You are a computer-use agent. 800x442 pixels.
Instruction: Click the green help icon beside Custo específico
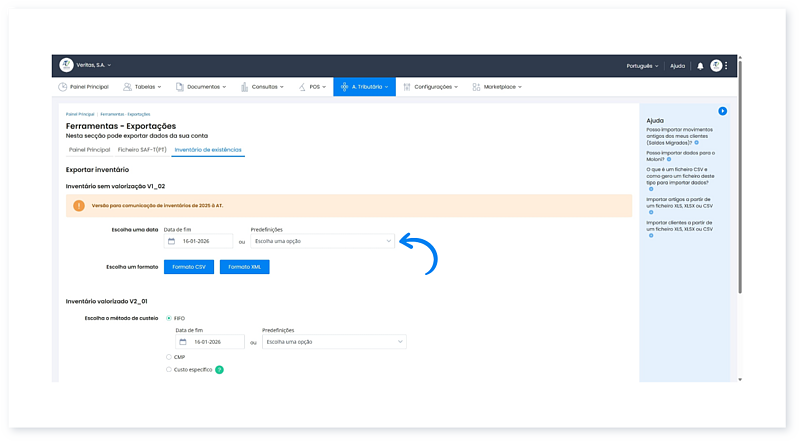219,370
